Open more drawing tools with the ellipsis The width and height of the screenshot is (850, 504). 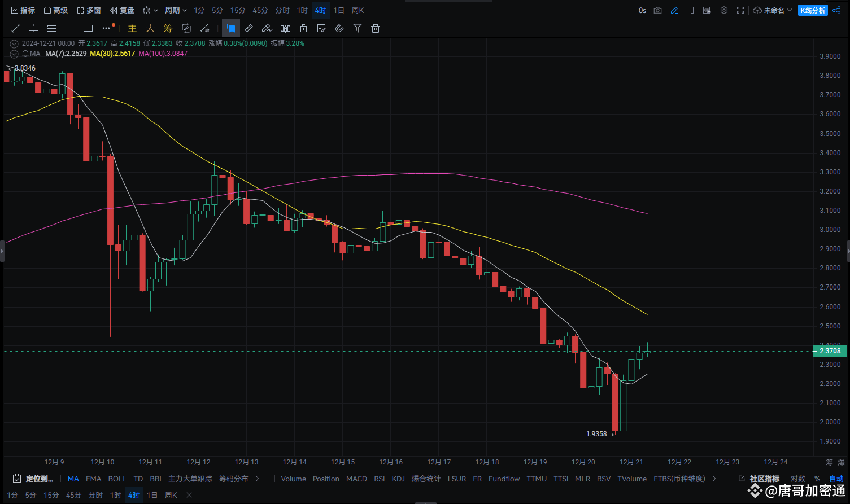(107, 28)
